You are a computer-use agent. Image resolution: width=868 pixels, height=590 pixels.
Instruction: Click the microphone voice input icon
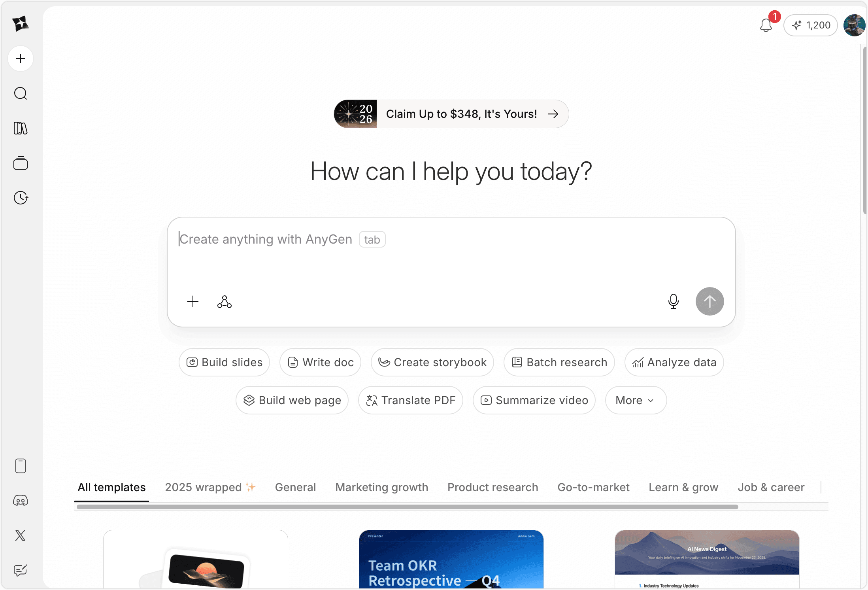(x=673, y=301)
